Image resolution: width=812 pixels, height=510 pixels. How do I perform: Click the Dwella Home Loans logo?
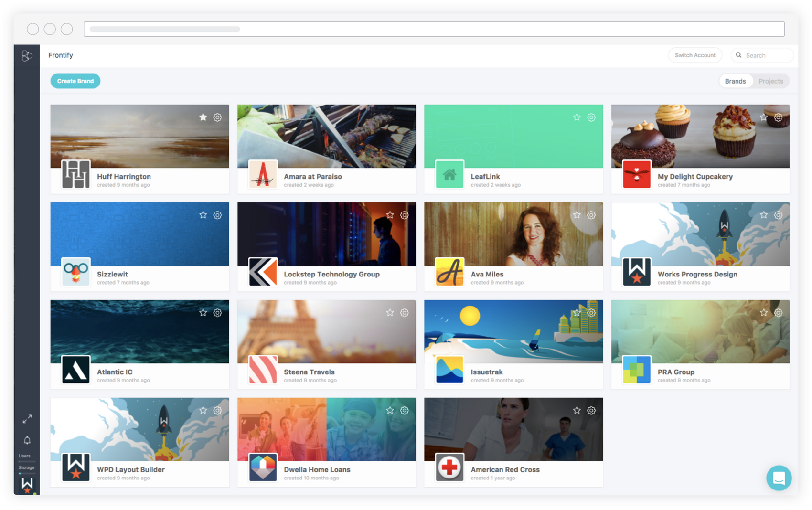tap(263, 467)
